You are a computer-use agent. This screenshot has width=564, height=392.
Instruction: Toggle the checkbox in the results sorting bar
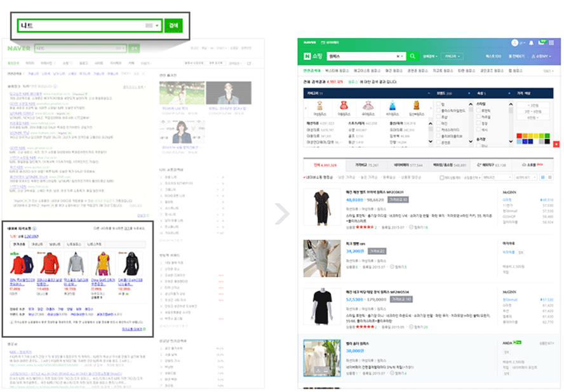click(442, 178)
